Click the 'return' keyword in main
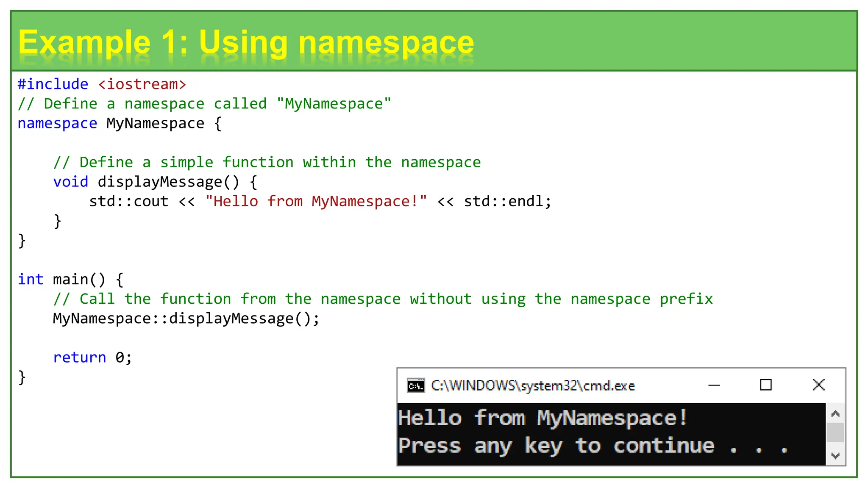868x488 pixels. point(79,358)
